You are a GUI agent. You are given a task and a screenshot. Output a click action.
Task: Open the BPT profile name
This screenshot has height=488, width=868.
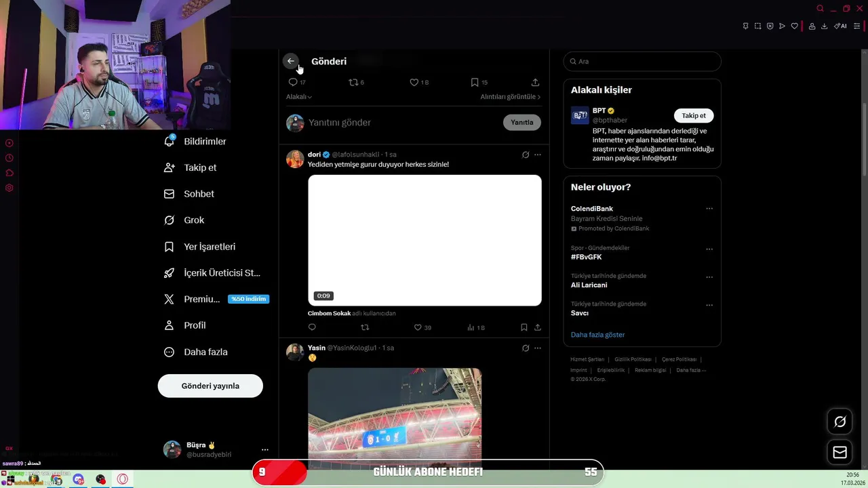click(599, 110)
